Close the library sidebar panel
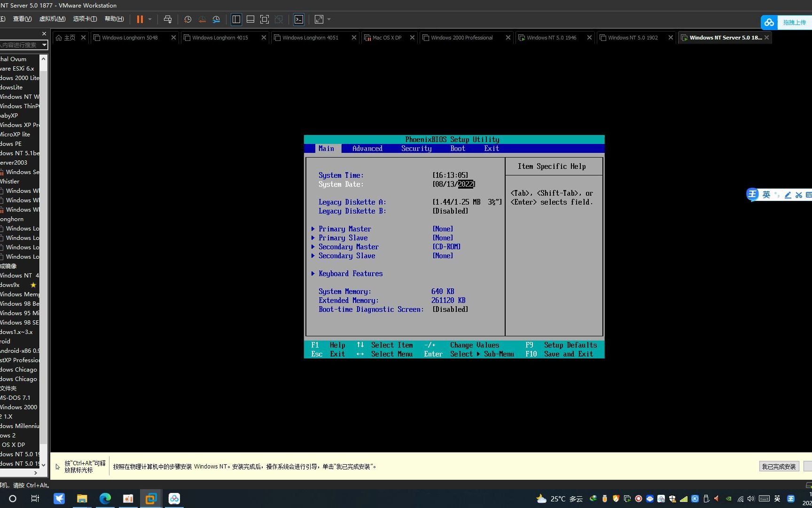 (x=44, y=34)
